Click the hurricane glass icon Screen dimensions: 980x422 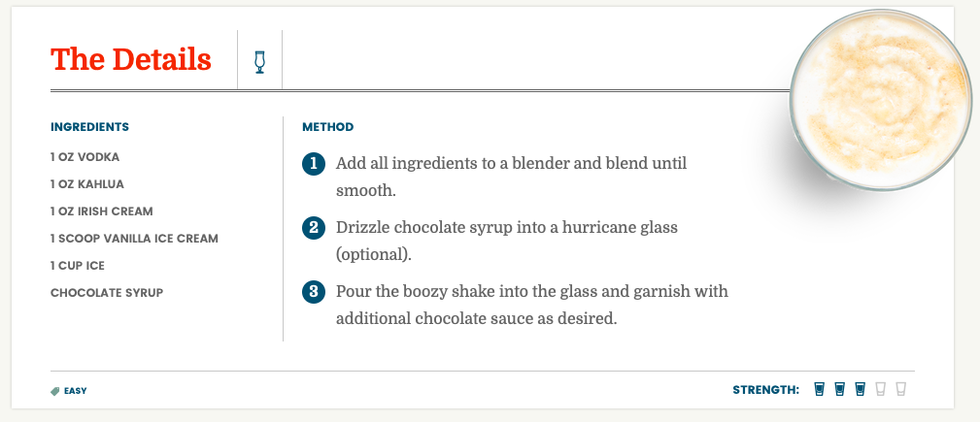[x=259, y=62]
